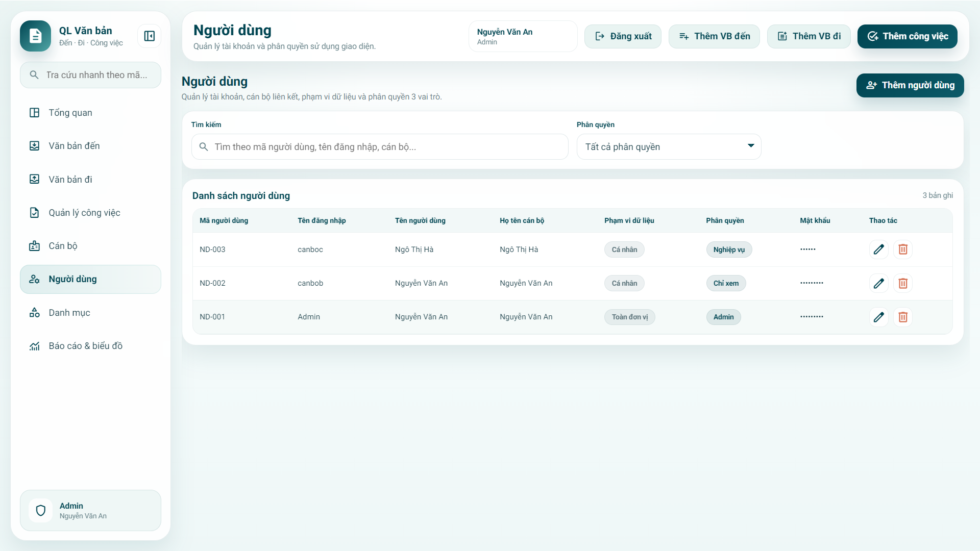Click the Thêm người dùng button
Screen dimensions: 980x551
910,85
